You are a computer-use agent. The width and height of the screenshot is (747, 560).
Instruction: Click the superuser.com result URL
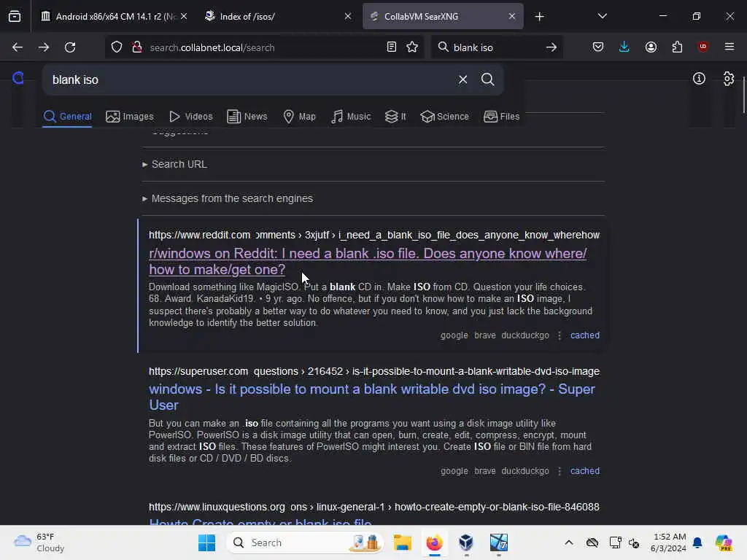(x=374, y=371)
